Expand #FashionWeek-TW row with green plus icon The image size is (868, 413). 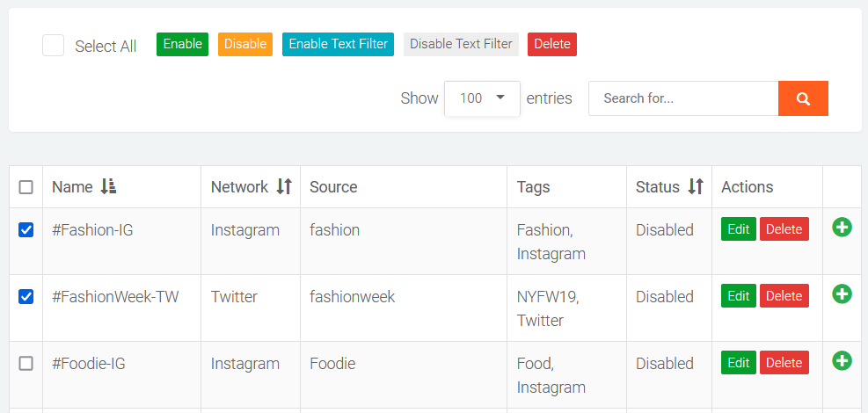click(x=842, y=294)
